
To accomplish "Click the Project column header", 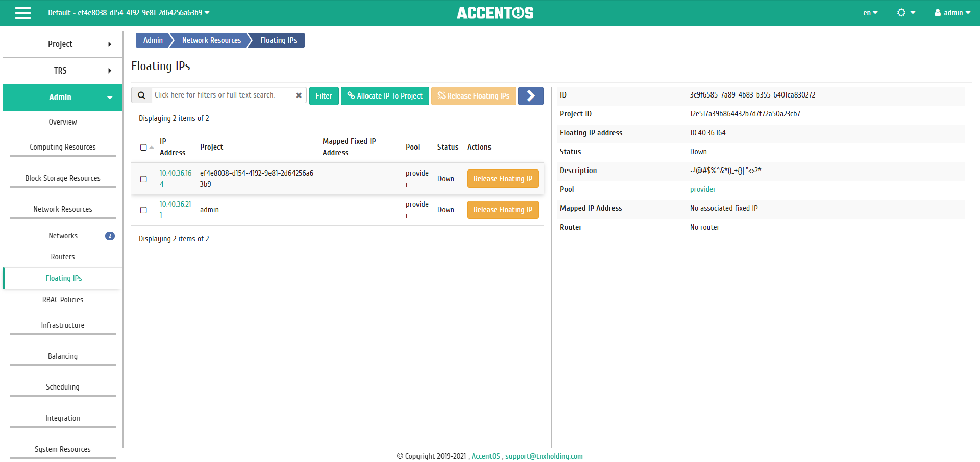I will pyautogui.click(x=211, y=147).
